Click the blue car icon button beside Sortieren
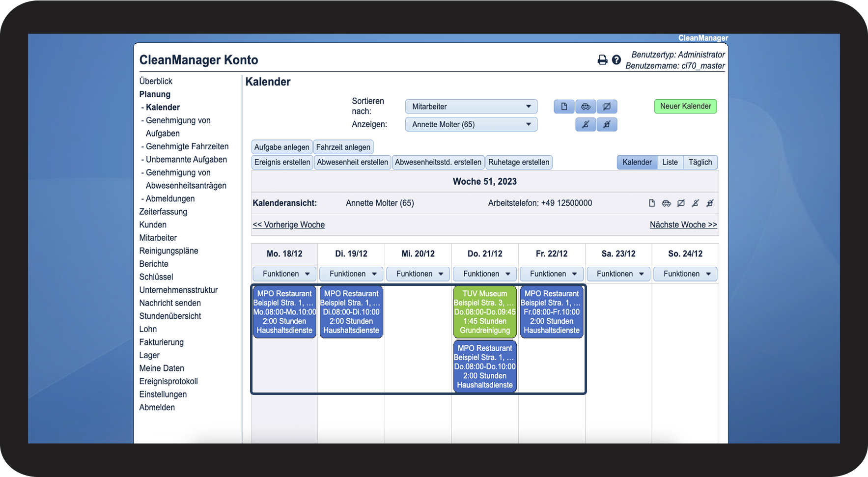The width and height of the screenshot is (868, 477). point(586,107)
